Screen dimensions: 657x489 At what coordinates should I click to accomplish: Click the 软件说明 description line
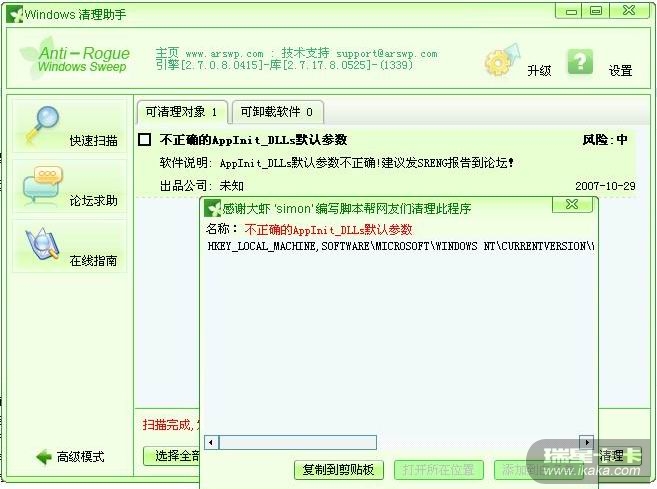click(336, 163)
